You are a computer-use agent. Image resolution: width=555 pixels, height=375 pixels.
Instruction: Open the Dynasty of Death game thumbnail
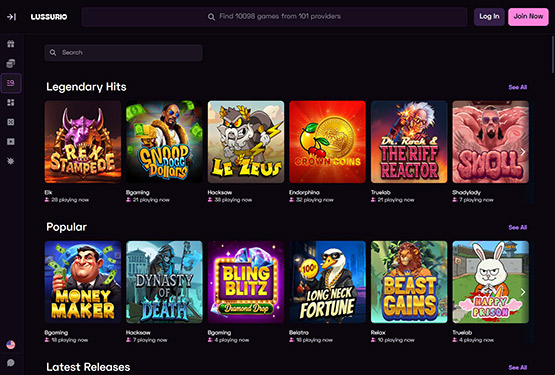164,282
